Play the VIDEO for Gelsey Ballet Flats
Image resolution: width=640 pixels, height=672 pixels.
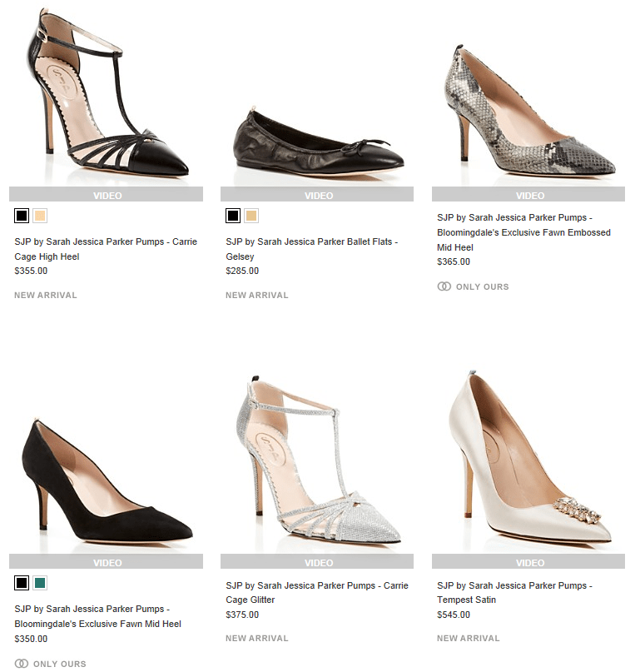[x=318, y=194]
